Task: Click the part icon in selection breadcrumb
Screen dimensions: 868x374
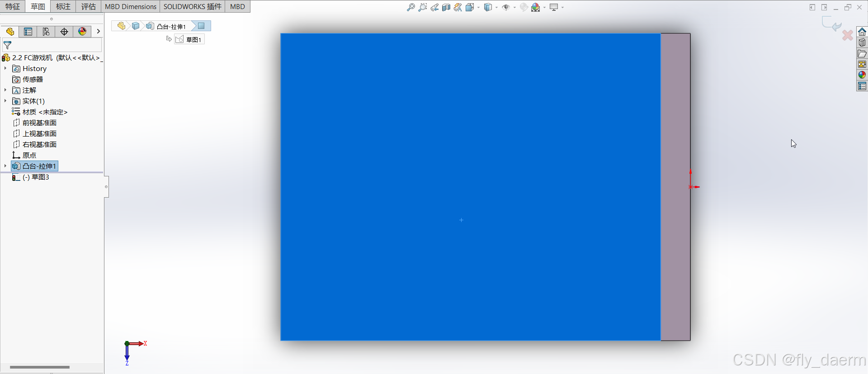Action: [121, 26]
